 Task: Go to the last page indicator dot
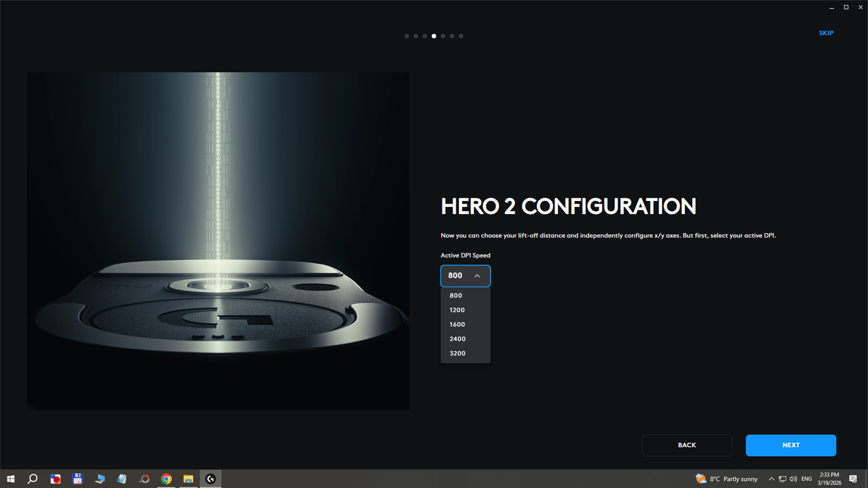tap(461, 36)
